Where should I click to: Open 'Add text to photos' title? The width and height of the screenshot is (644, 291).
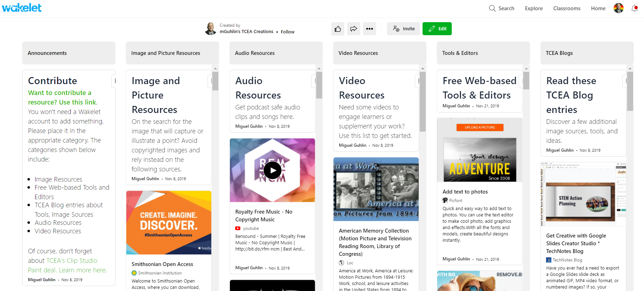465,191
